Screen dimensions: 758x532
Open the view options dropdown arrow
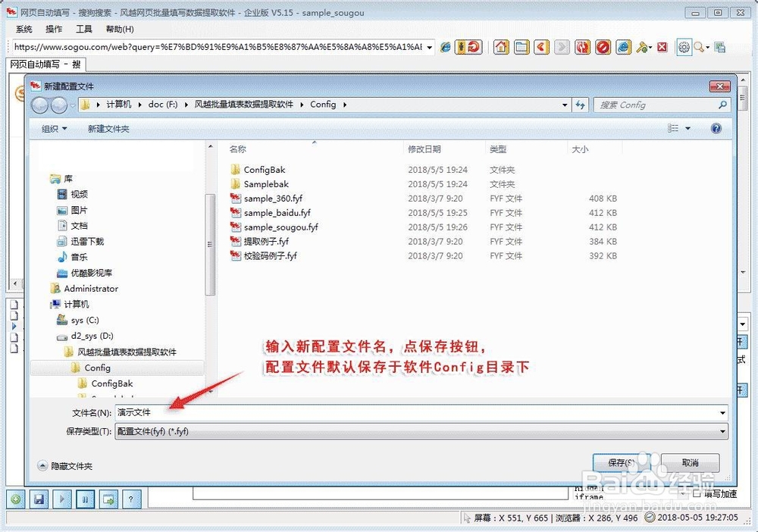click(x=688, y=128)
